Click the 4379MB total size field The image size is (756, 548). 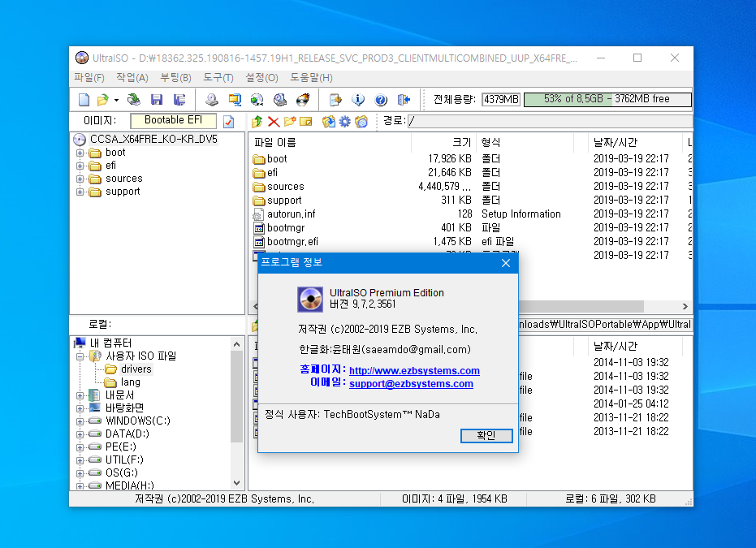[501, 99]
